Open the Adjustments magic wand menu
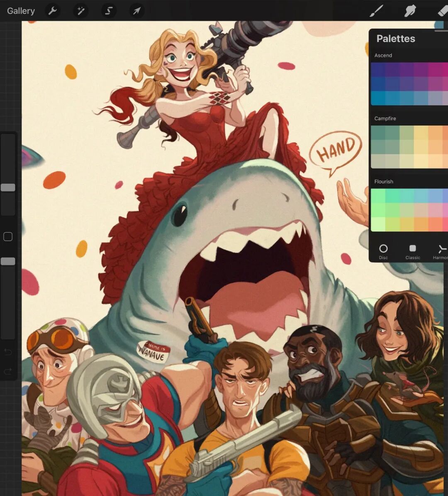 [x=80, y=11]
